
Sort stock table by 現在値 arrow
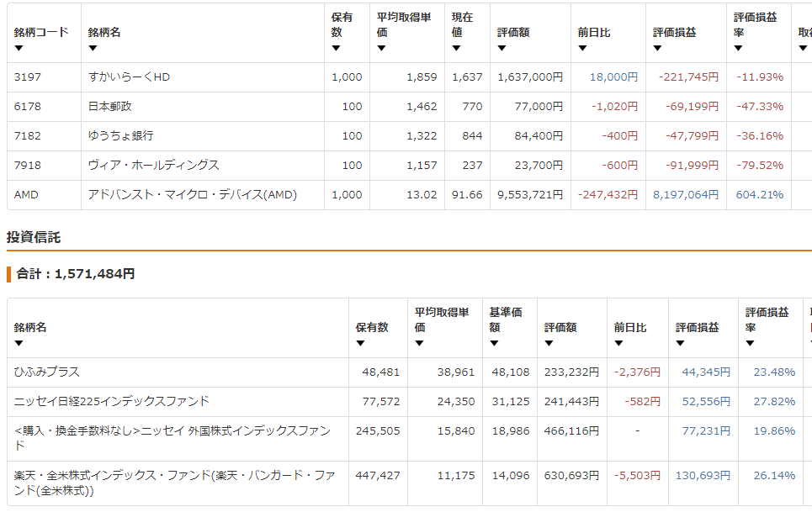456,48
